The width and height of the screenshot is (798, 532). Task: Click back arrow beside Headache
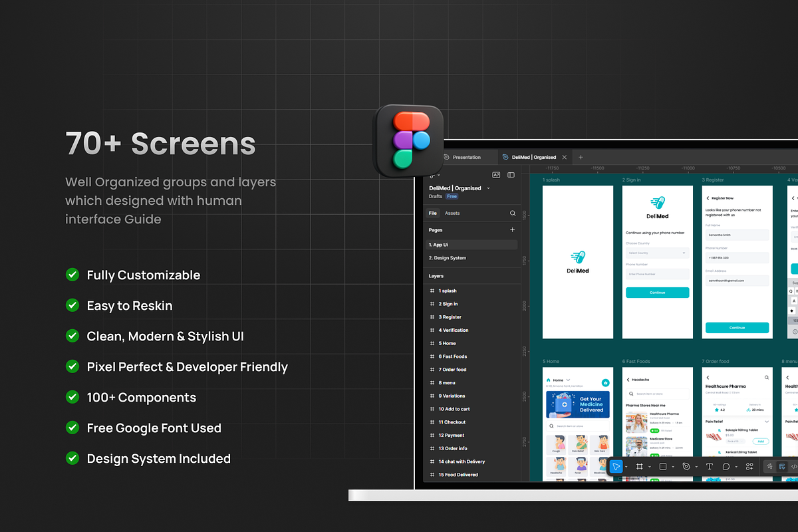click(628, 380)
